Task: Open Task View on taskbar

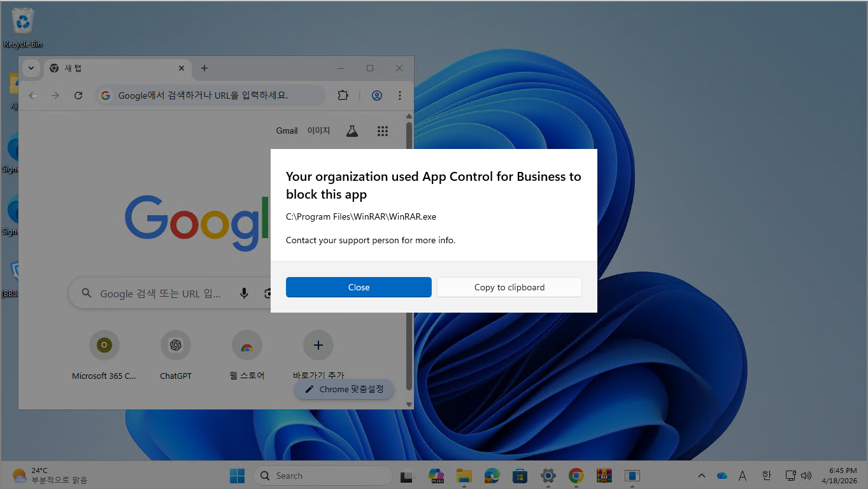Action: [x=406, y=476]
